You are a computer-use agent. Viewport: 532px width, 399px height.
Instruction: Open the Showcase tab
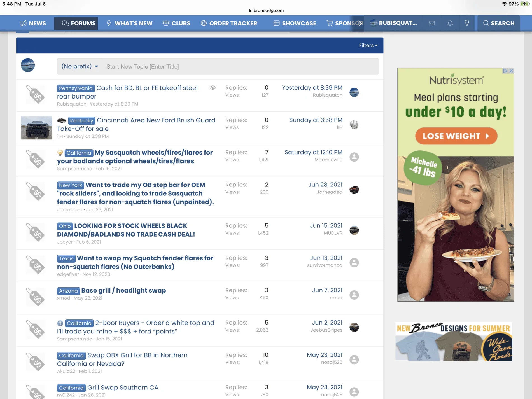[295, 23]
